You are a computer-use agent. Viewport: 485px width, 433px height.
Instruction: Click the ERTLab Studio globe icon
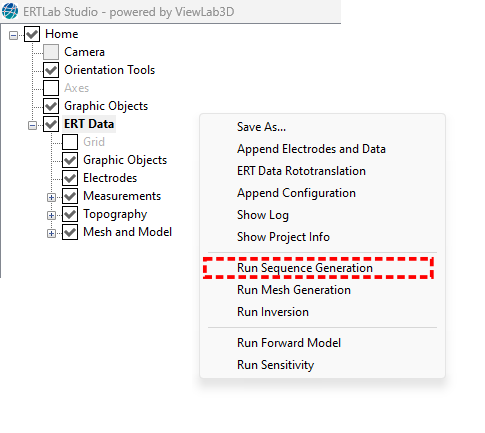coord(10,11)
